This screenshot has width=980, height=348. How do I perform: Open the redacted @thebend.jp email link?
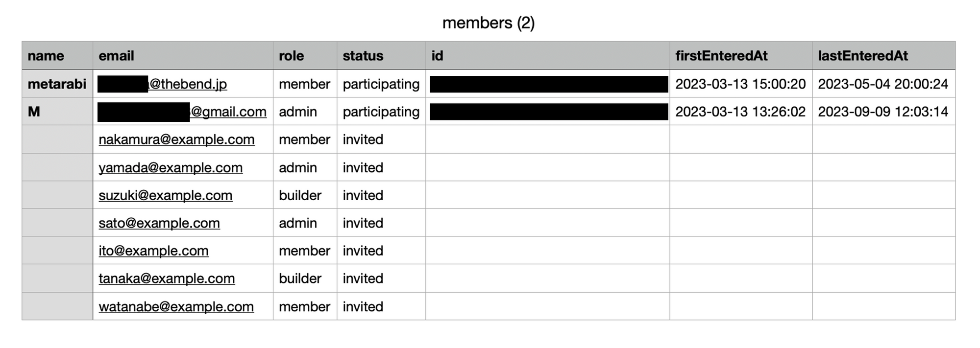[162, 84]
